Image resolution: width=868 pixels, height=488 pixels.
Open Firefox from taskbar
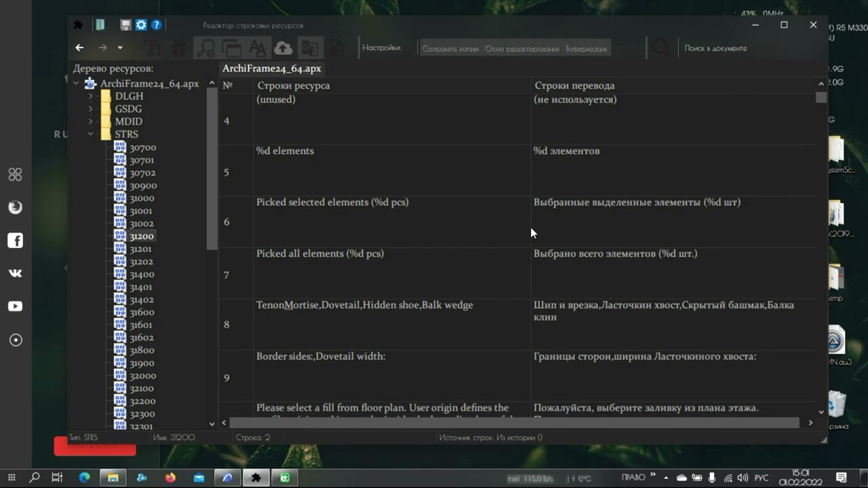tap(170, 478)
